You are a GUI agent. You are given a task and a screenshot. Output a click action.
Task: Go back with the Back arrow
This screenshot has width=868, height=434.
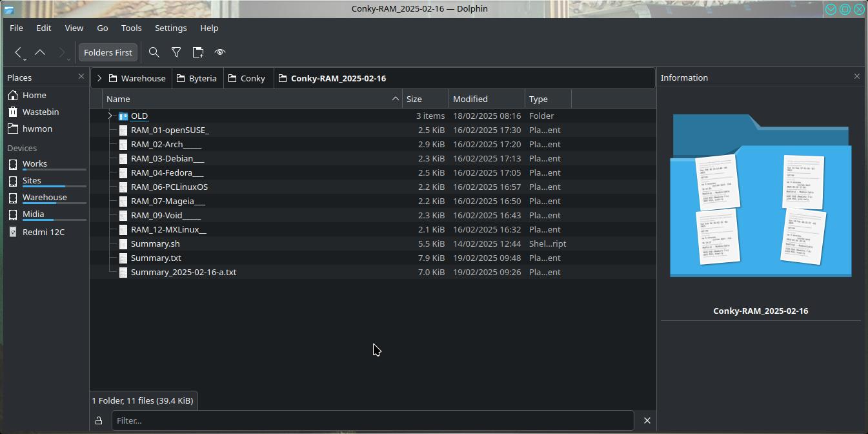pyautogui.click(x=18, y=52)
